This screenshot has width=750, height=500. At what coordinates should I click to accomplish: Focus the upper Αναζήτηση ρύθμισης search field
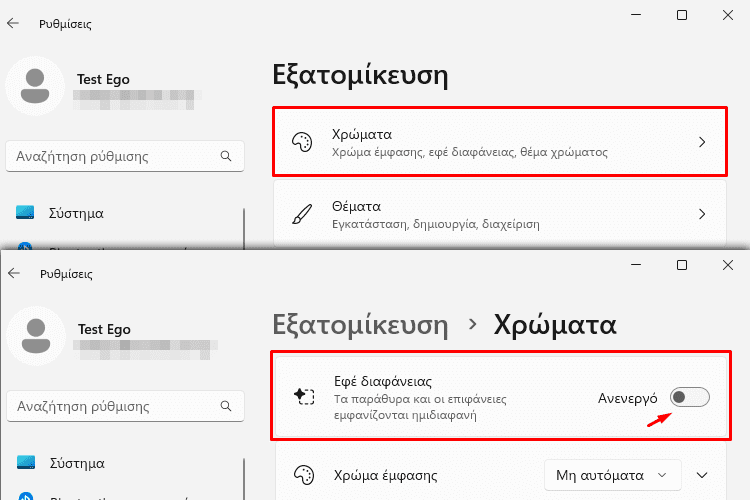[125, 156]
